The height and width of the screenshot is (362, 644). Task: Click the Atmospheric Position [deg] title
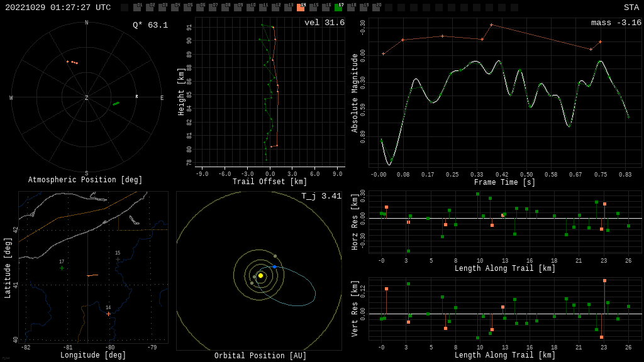click(85, 180)
